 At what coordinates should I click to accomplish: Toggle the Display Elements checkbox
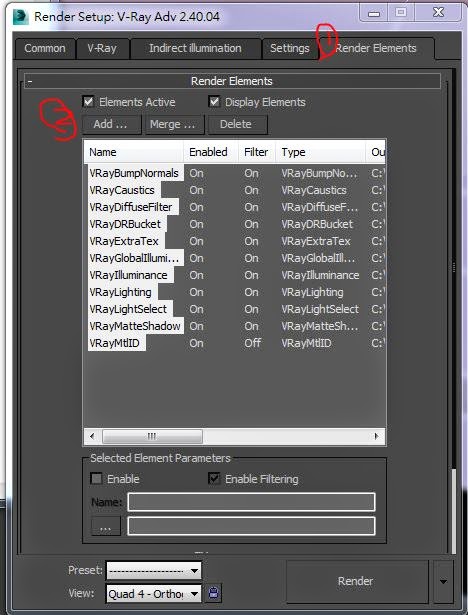coord(214,102)
